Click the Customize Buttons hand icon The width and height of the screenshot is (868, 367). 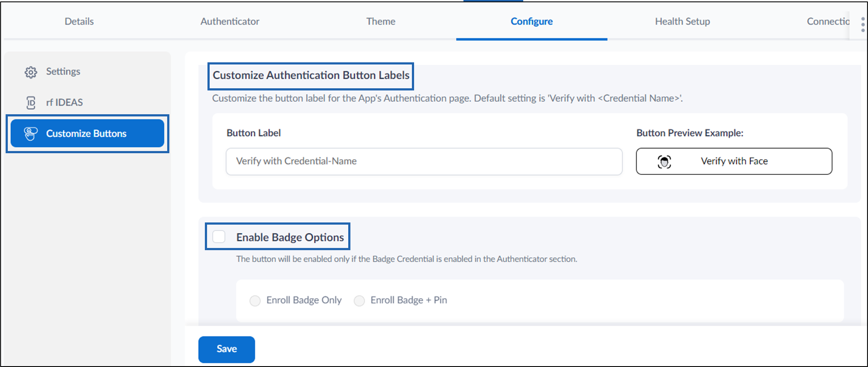31,134
